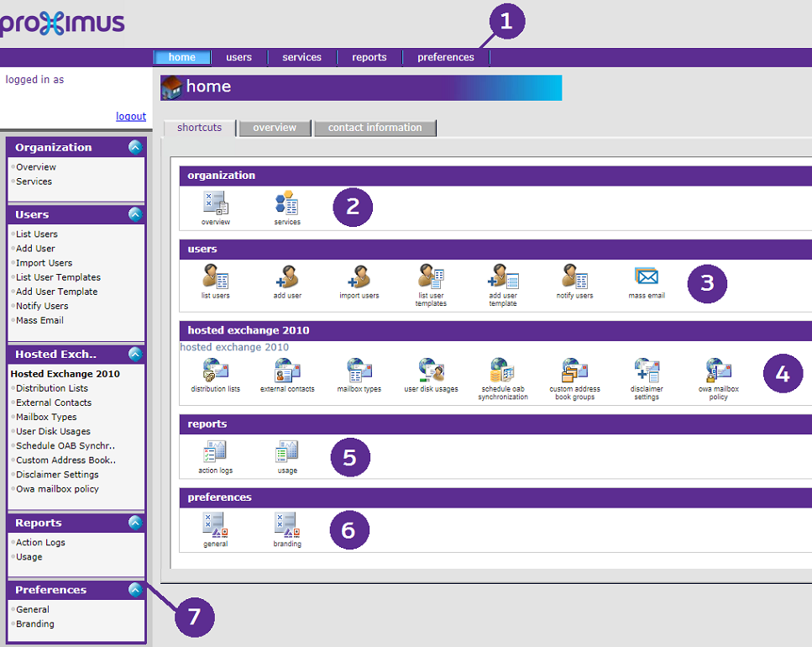Open the add user shortcut icon
Image resolution: width=812 pixels, height=647 pixels.
point(287,276)
